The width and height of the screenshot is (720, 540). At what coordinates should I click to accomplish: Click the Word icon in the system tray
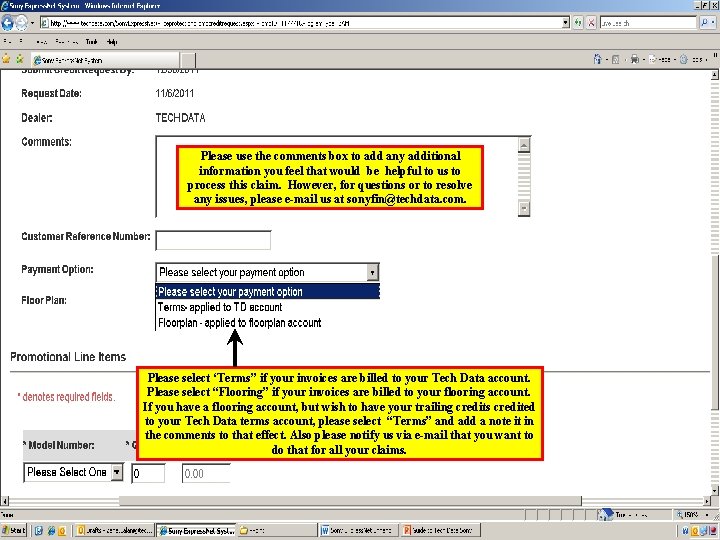686,531
